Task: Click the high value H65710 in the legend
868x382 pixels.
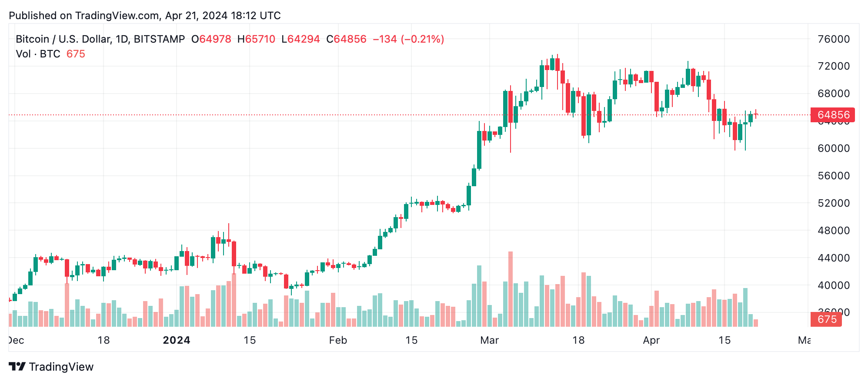Action: [x=256, y=39]
